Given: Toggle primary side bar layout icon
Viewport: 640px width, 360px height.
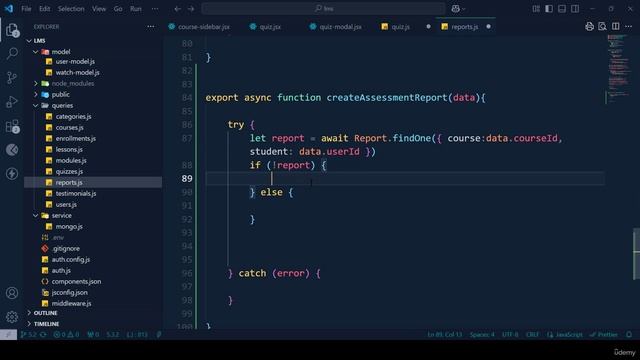Looking at the screenshot, I should pos(549,9).
